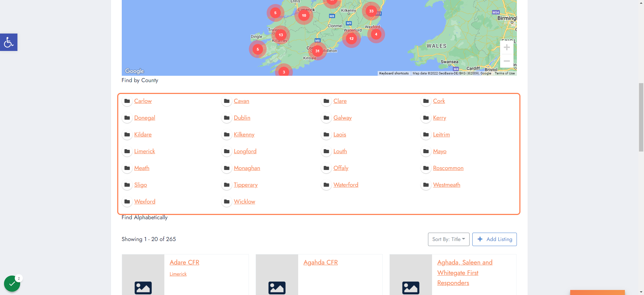Click the folder icon beside Kerry
Screen dimensions: 644x295
pos(426,118)
